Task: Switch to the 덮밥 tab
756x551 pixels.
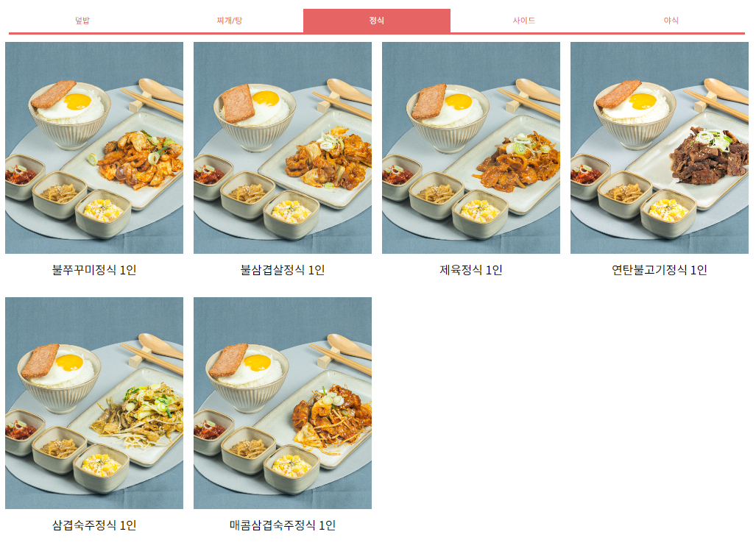Action: point(82,21)
